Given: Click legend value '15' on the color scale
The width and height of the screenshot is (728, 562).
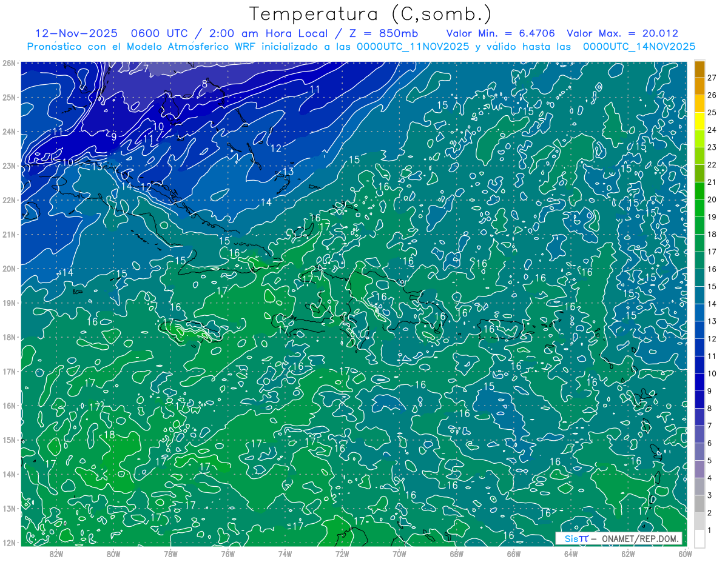Looking at the screenshot, I should (x=712, y=286).
